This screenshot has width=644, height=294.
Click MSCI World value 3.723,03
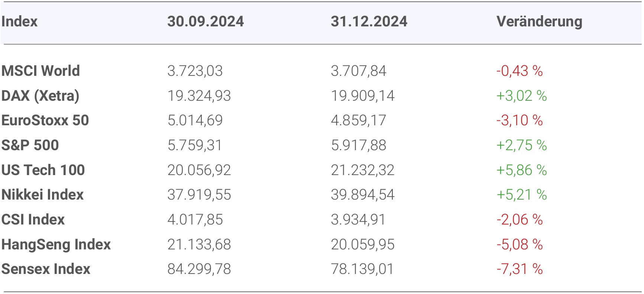pos(195,71)
